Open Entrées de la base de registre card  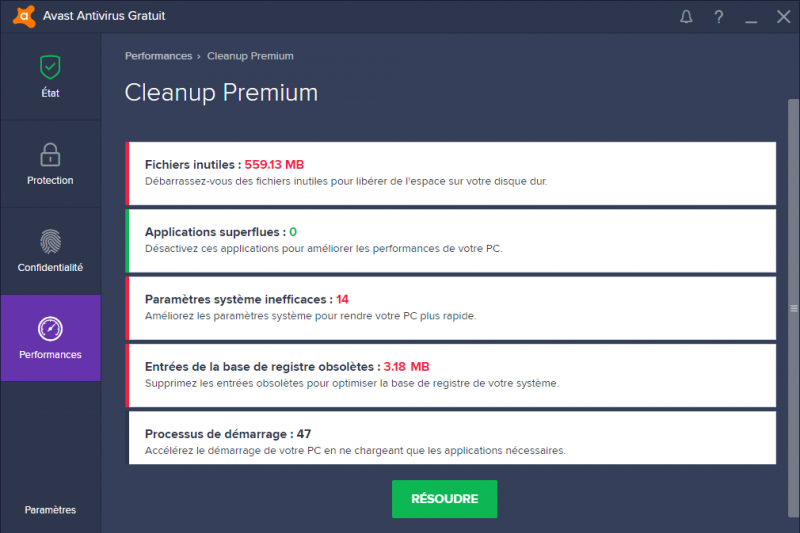coord(451,375)
